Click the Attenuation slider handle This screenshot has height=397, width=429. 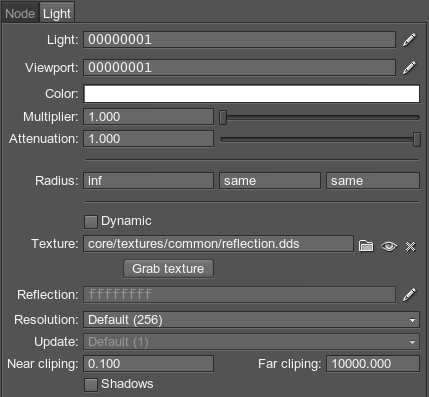pos(417,139)
